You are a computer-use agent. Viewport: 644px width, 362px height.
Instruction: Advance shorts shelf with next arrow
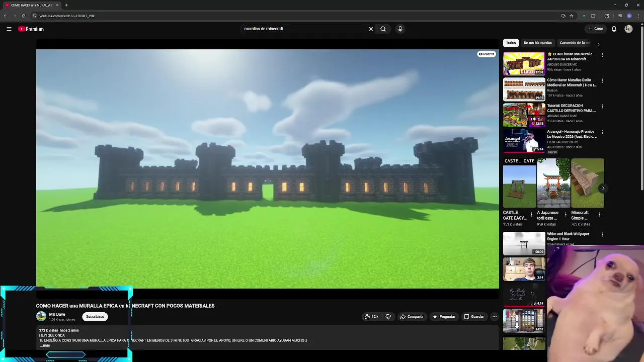tap(603, 189)
